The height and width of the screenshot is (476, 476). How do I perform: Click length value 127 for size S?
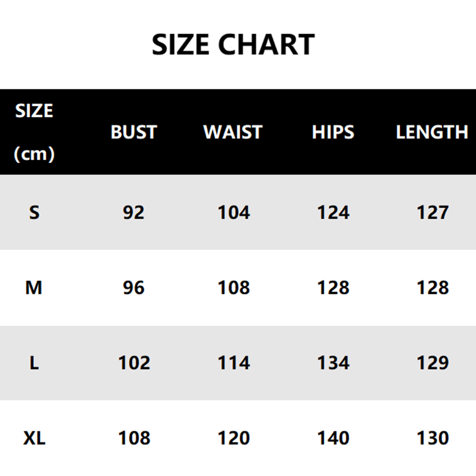[432, 212]
